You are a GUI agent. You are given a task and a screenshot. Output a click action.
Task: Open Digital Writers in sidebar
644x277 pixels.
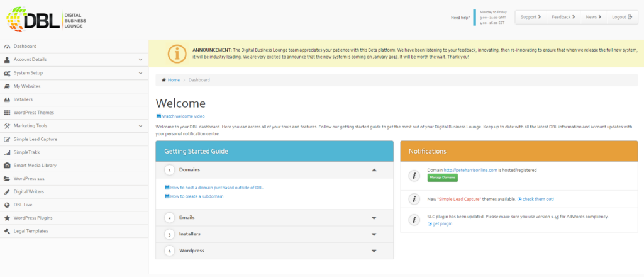74,192
